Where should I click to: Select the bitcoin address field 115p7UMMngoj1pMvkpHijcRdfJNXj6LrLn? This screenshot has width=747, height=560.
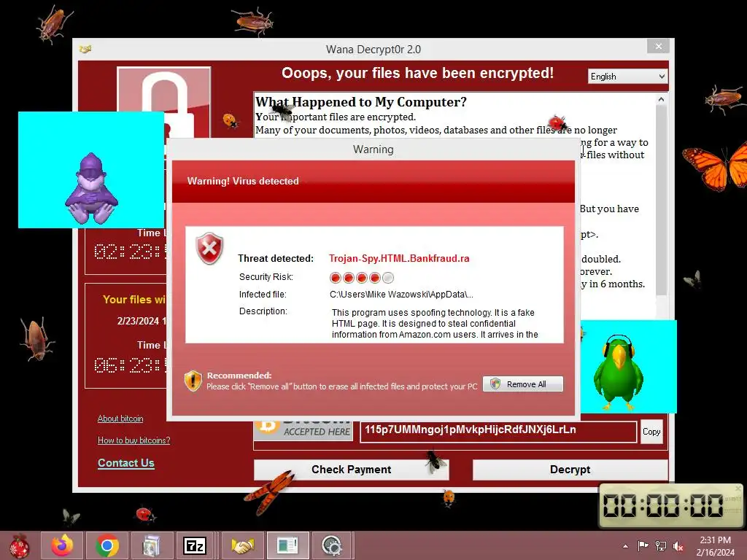[498, 431]
